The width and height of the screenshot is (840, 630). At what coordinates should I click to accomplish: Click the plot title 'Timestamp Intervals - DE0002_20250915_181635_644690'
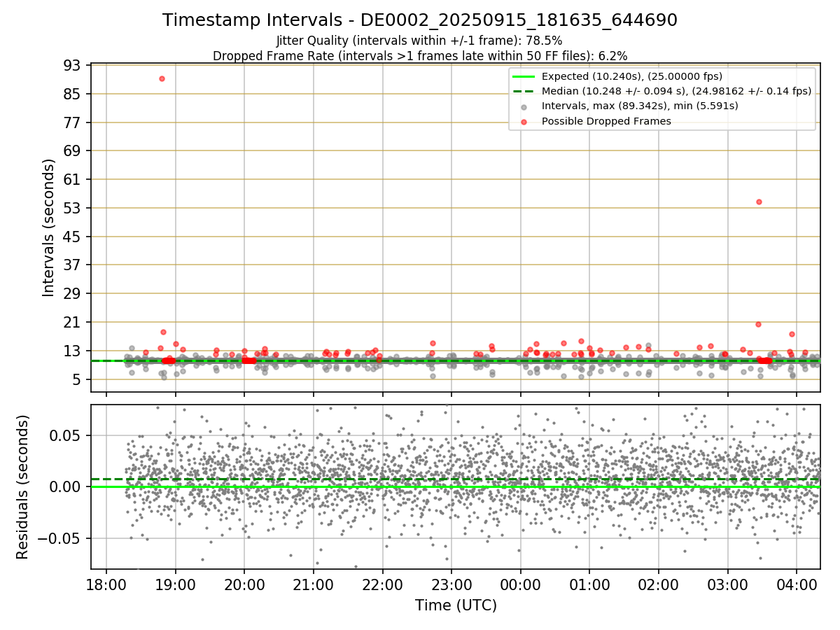point(420,20)
